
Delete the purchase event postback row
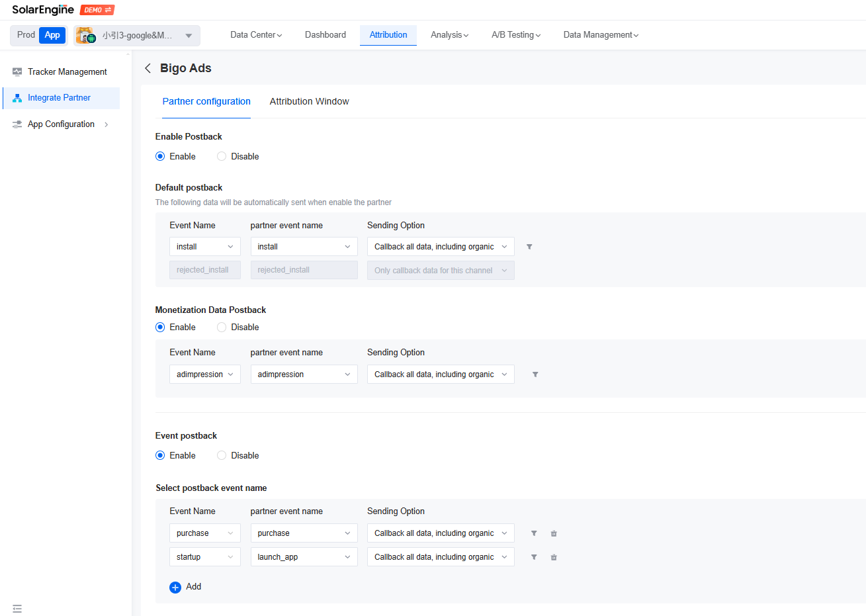click(x=554, y=533)
